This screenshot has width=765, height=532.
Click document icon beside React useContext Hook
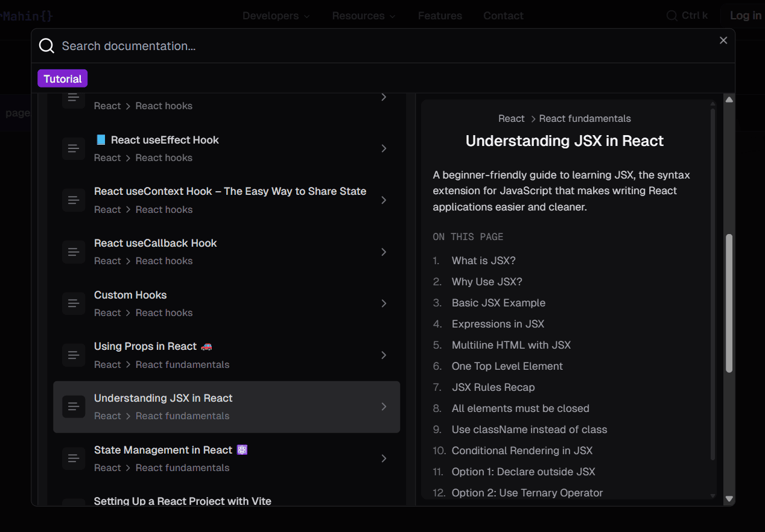(x=74, y=200)
